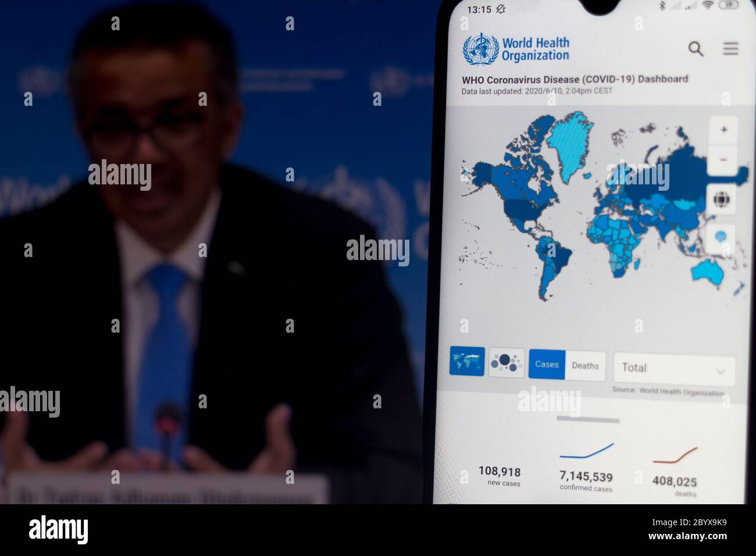Viewport: 756px width, 556px height.
Task: Switch to Deaths tab
Action: [x=585, y=366]
